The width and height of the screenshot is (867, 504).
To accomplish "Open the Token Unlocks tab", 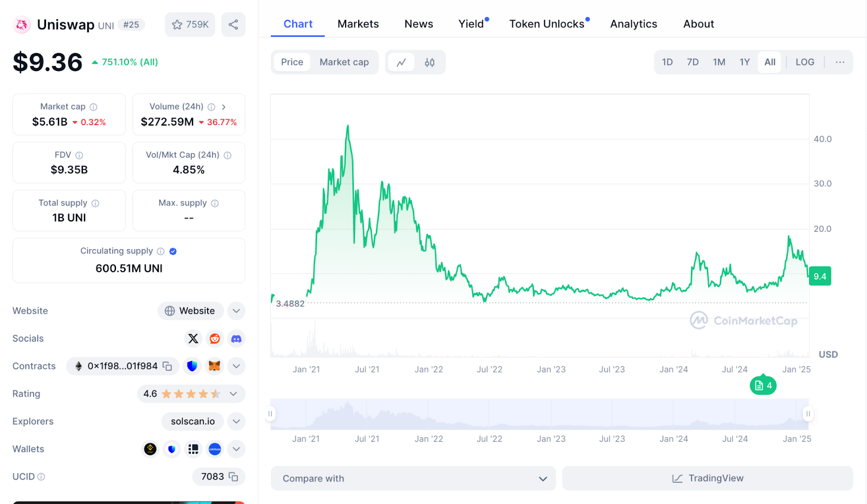I will (x=547, y=24).
